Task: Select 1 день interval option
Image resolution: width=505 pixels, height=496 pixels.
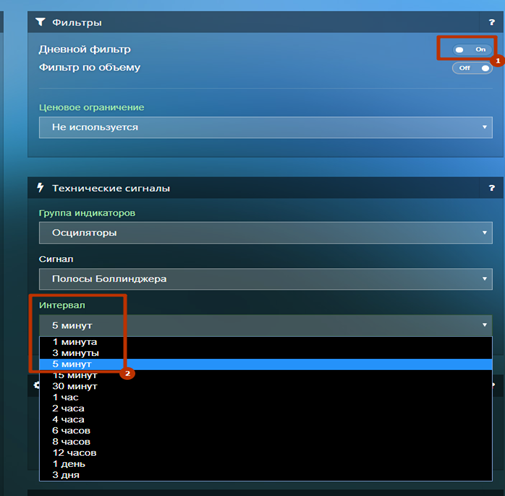Action: click(266, 464)
